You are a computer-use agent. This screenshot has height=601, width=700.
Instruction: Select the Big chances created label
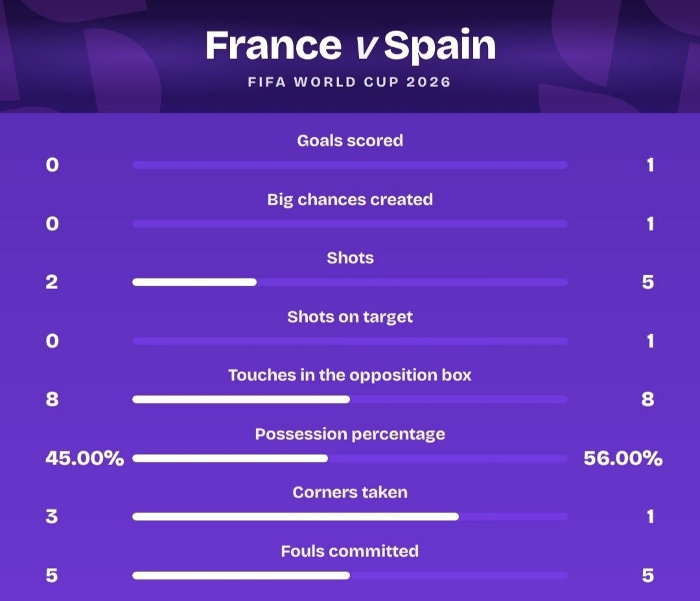[350, 200]
